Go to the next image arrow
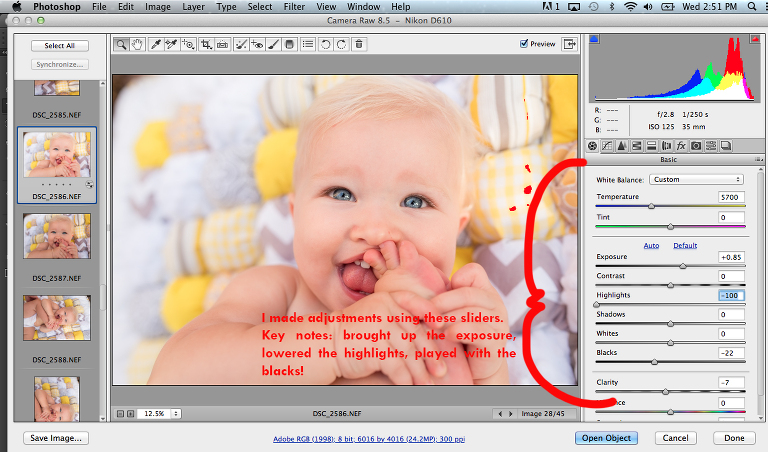The width and height of the screenshot is (768, 452). (x=510, y=414)
